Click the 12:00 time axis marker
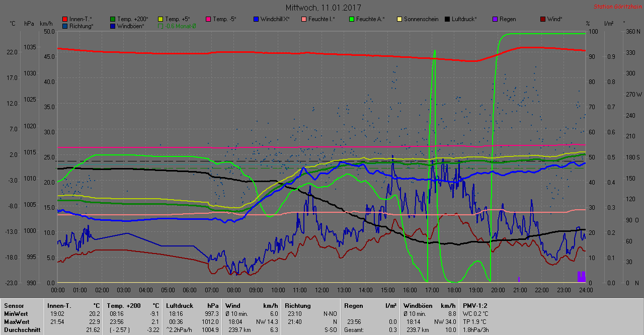This screenshot has width=644, height=335. pyautogui.click(x=321, y=290)
